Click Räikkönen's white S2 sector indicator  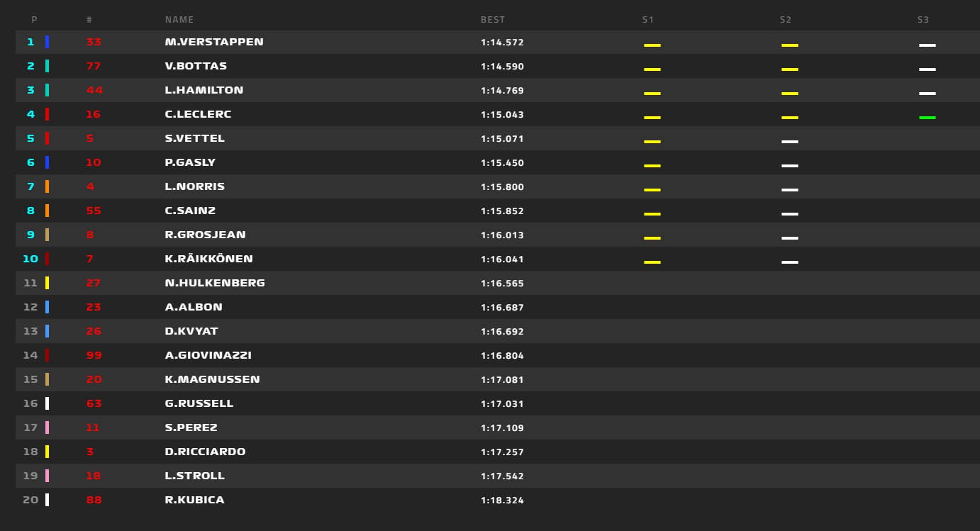(x=789, y=262)
